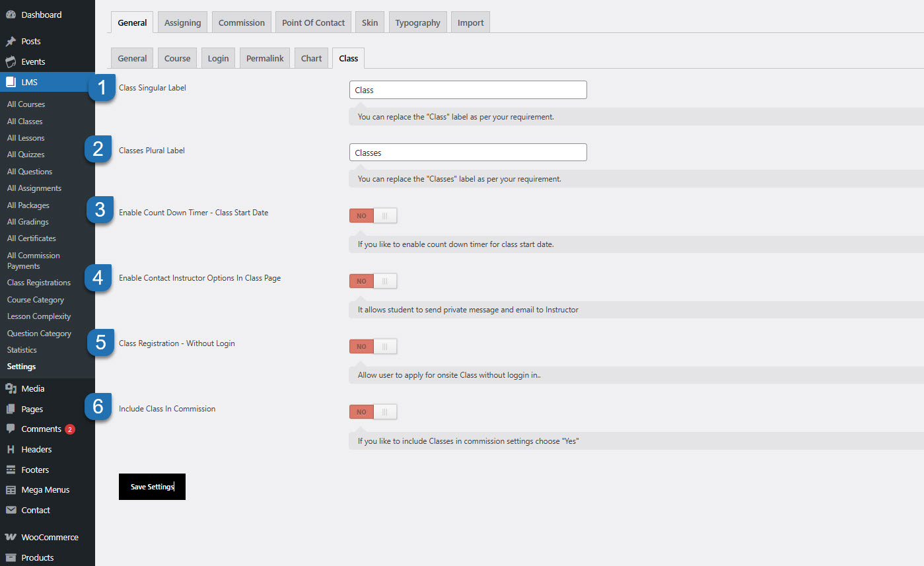Screen dimensions: 924x566
Task: Click the Media icon in sidebar
Action: tap(11, 389)
